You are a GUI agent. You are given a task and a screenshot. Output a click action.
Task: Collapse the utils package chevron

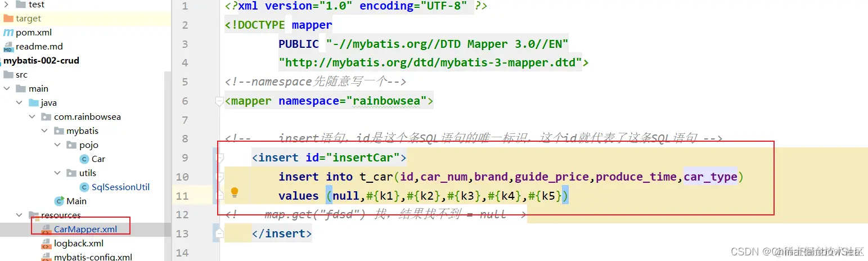click(x=58, y=173)
